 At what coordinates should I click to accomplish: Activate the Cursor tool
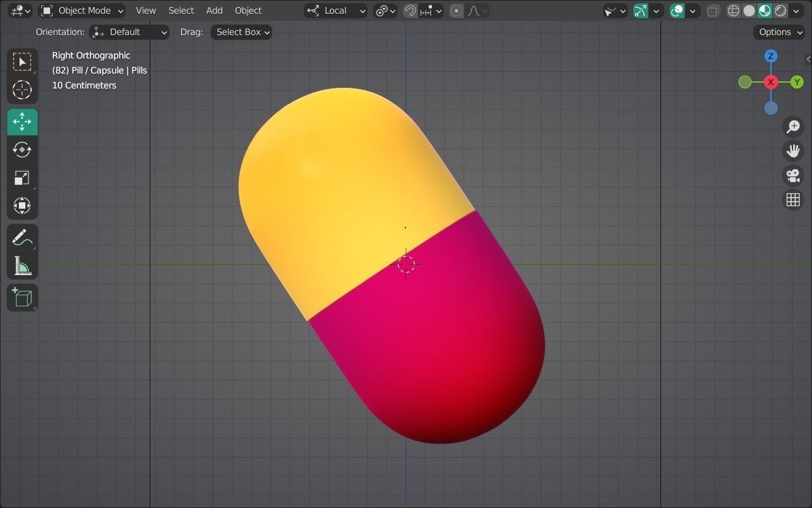[x=22, y=90]
